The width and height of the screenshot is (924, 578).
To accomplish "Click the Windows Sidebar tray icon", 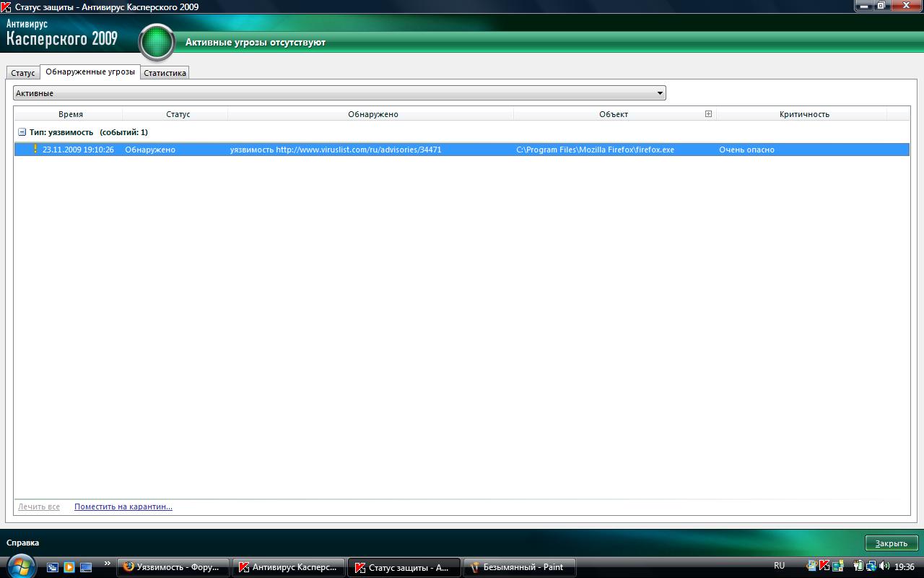I will click(x=837, y=566).
